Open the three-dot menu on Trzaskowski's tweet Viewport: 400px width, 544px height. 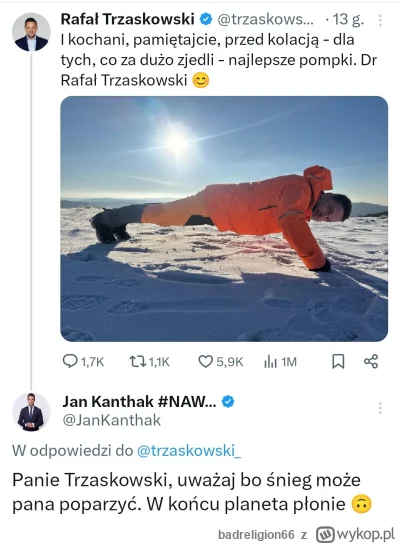pos(380,20)
